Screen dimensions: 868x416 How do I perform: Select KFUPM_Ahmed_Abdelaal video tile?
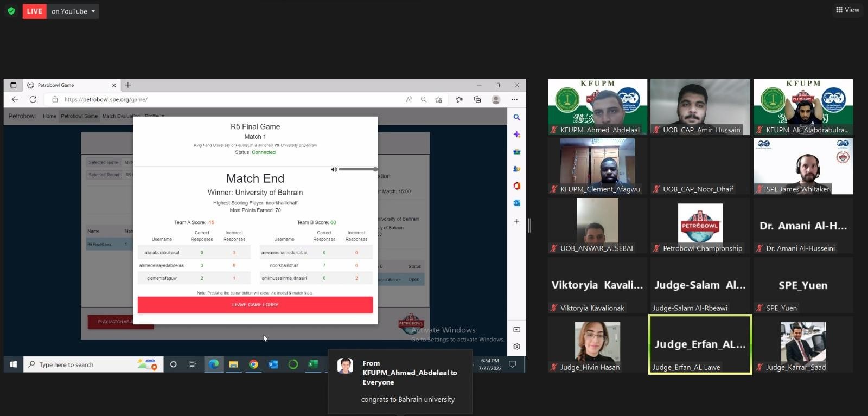[597, 107]
